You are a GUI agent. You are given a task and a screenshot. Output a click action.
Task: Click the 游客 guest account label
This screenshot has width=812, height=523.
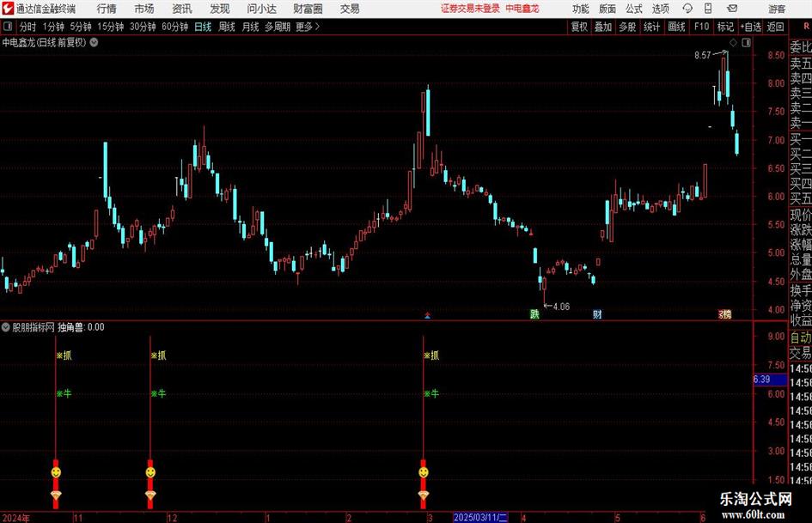pyautogui.click(x=777, y=9)
